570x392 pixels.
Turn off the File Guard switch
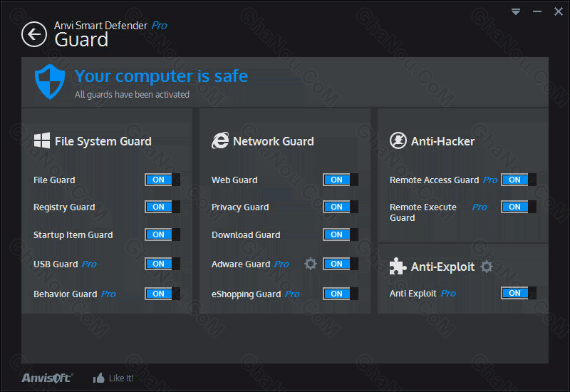(x=162, y=180)
